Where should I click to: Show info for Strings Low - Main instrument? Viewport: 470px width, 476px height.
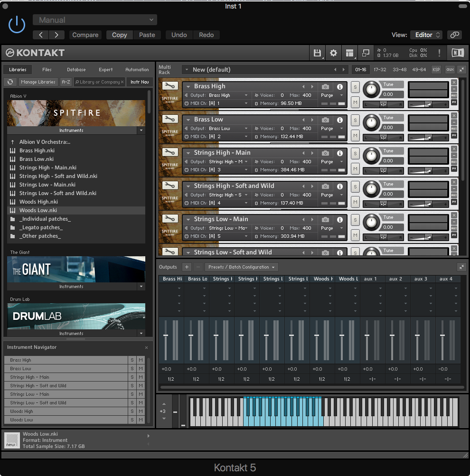(x=340, y=219)
